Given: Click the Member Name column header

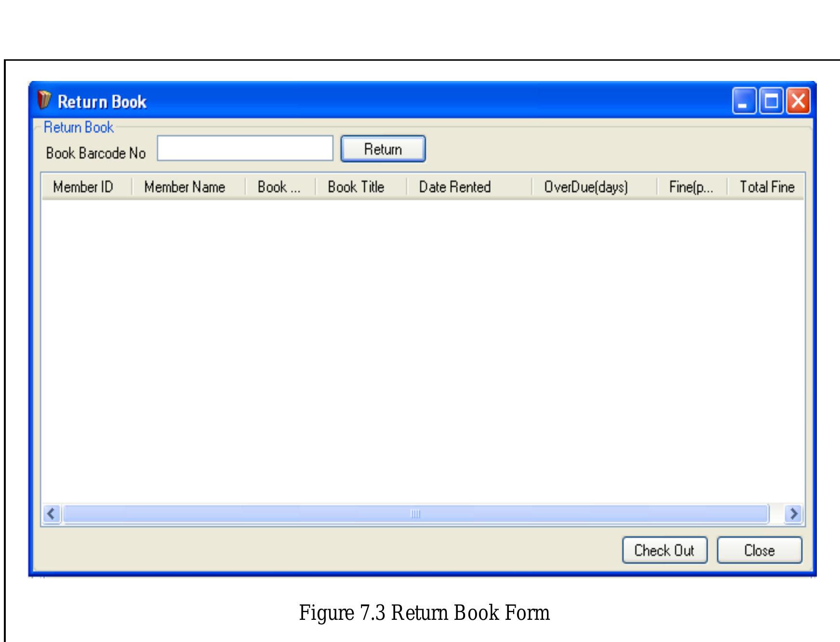Looking at the screenshot, I should pos(185,187).
